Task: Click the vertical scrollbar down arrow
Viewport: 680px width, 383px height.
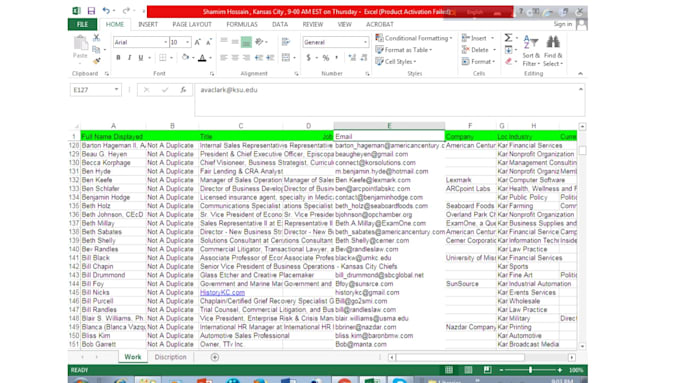Action: click(x=582, y=346)
